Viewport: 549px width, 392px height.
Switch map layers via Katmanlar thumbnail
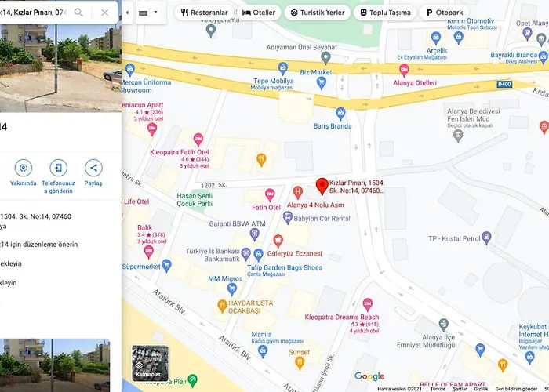tap(150, 363)
